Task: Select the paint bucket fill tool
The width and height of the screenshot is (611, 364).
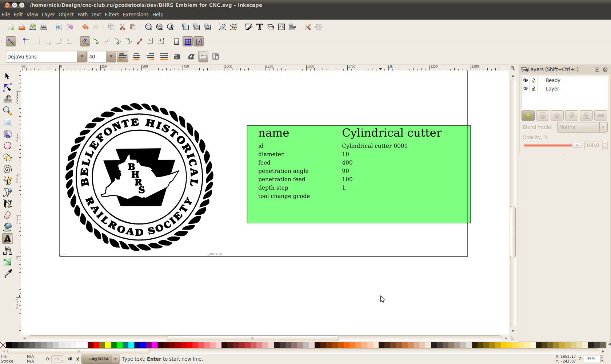Action: point(7,227)
